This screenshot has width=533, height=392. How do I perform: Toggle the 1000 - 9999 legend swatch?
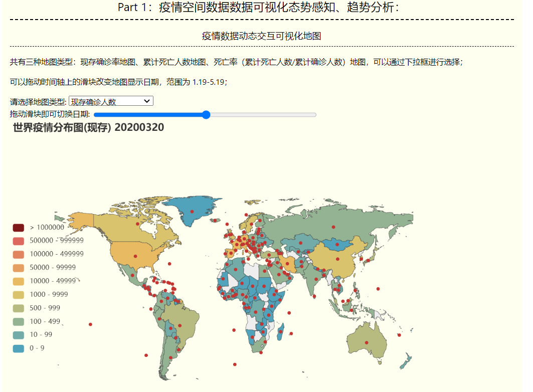coord(19,295)
